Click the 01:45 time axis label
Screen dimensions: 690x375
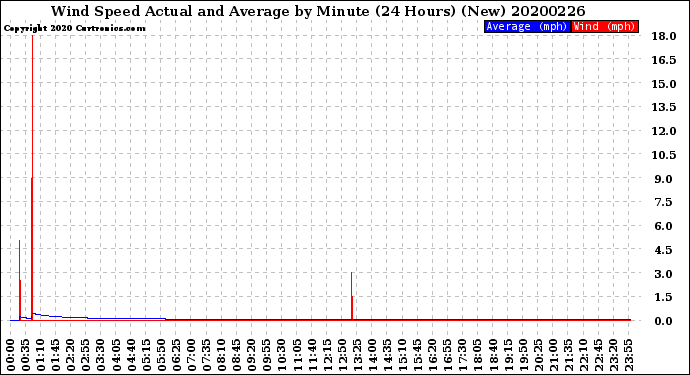pyautogui.click(x=56, y=355)
